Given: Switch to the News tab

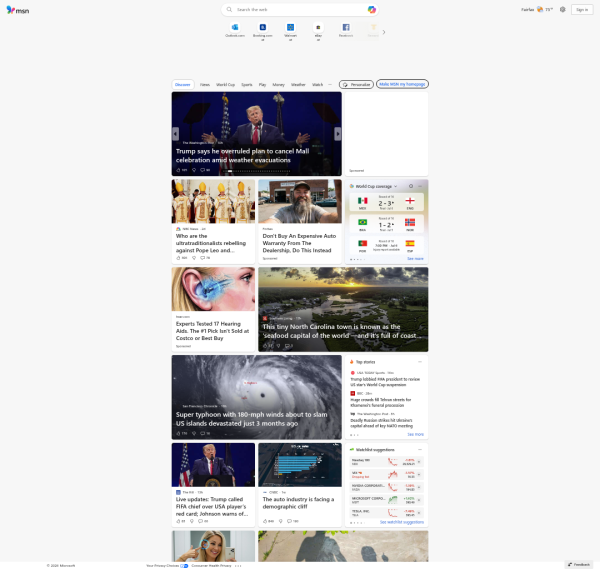Looking at the screenshot, I should coord(205,84).
